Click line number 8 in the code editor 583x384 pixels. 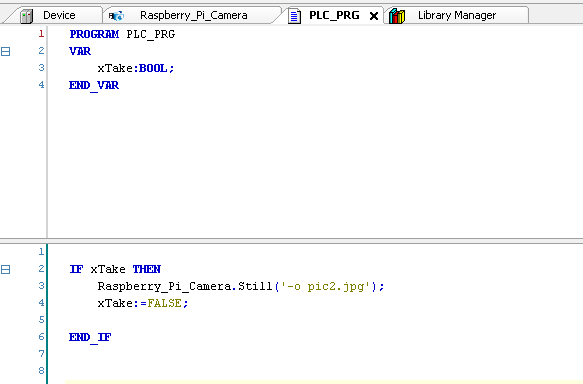tap(41, 371)
